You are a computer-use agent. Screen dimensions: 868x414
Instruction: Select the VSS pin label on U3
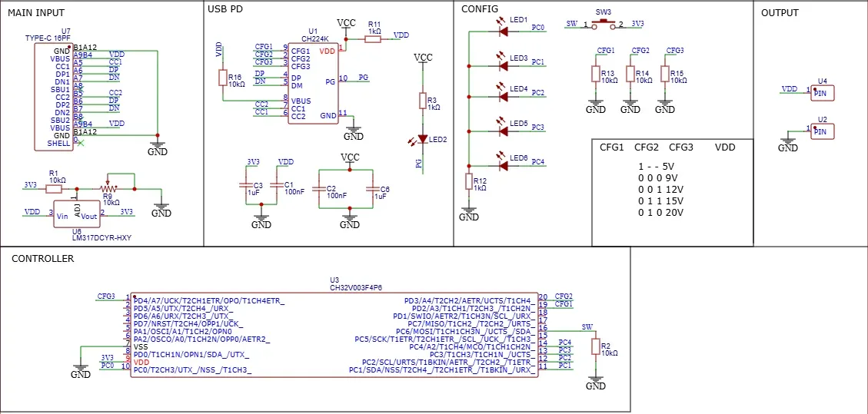(x=141, y=346)
